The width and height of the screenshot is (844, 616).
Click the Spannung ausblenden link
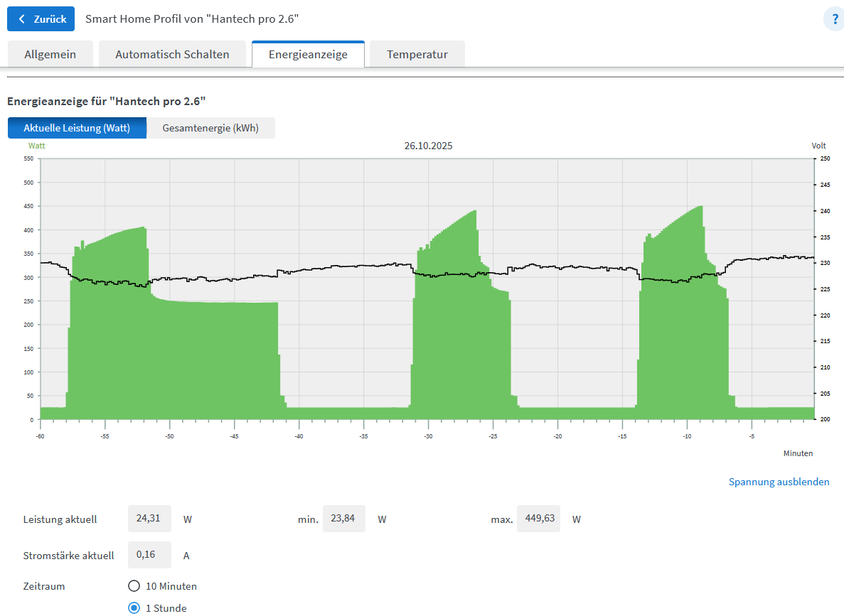click(779, 482)
